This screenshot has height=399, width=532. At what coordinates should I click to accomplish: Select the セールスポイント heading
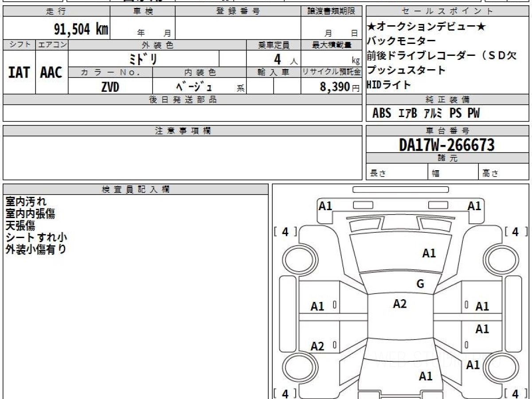point(448,12)
